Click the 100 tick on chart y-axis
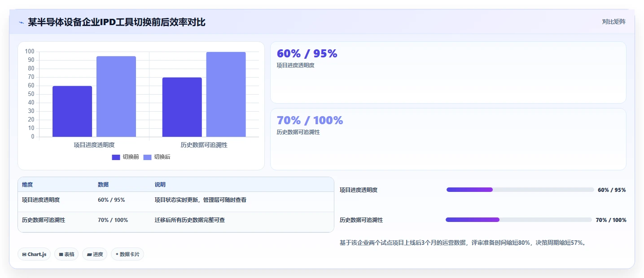The height and width of the screenshot is (278, 644). 30,52
